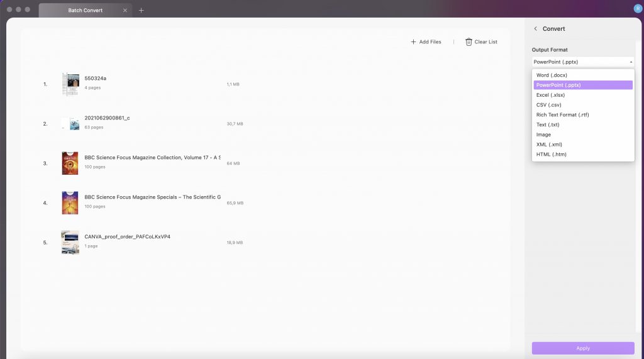This screenshot has width=644, height=359.
Task: Click the 4 pages label
Action: pyautogui.click(x=92, y=87)
